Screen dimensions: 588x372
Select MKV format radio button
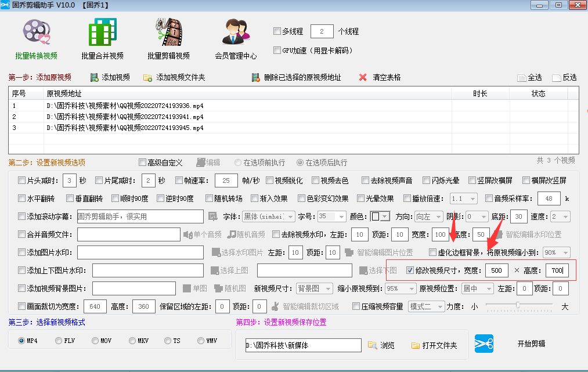[x=132, y=341]
